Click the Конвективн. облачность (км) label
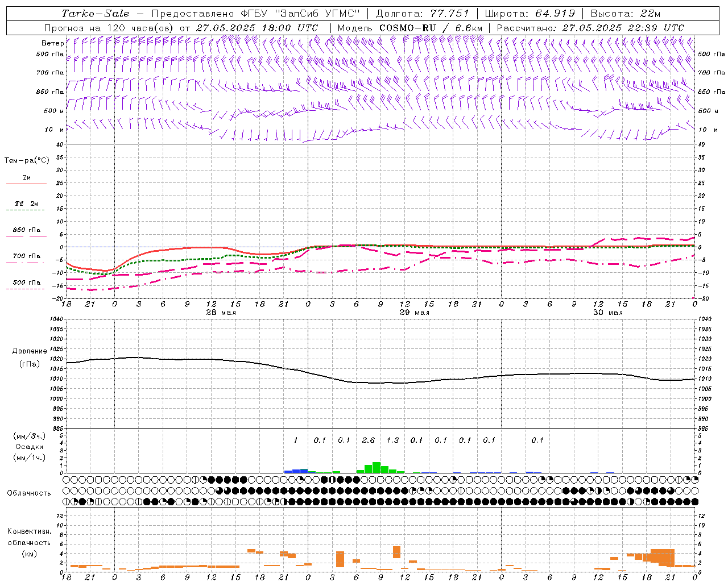The width and height of the screenshot is (728, 582). [29, 542]
